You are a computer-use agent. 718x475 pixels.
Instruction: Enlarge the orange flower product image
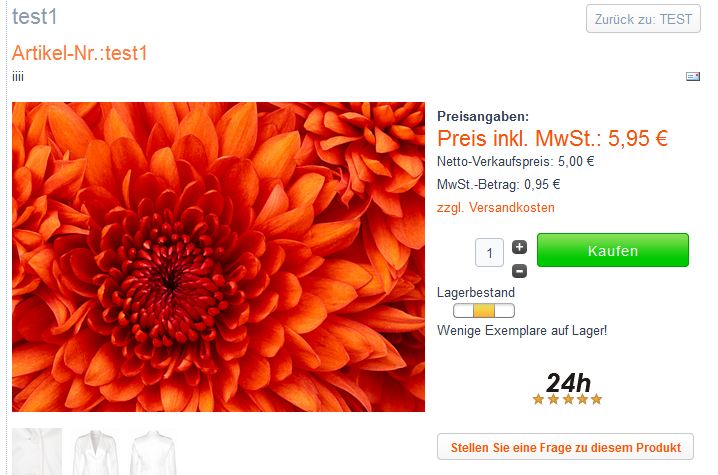coord(218,257)
